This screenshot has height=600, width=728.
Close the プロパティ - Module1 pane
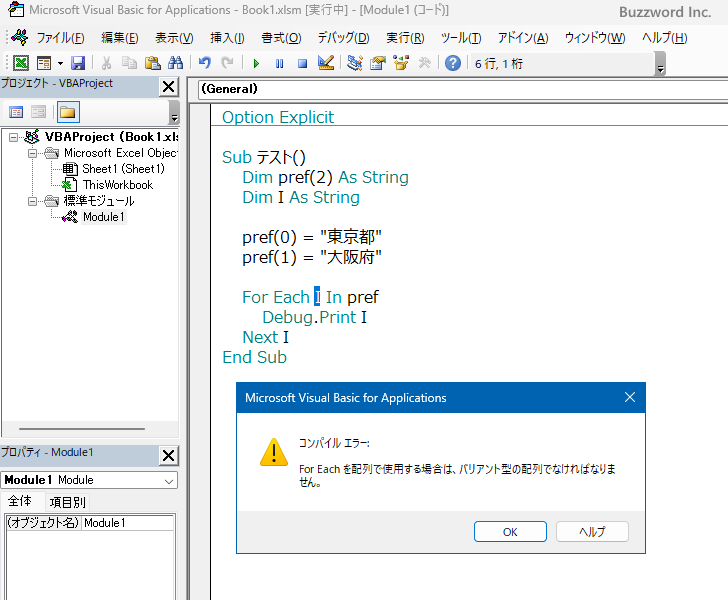[169, 456]
